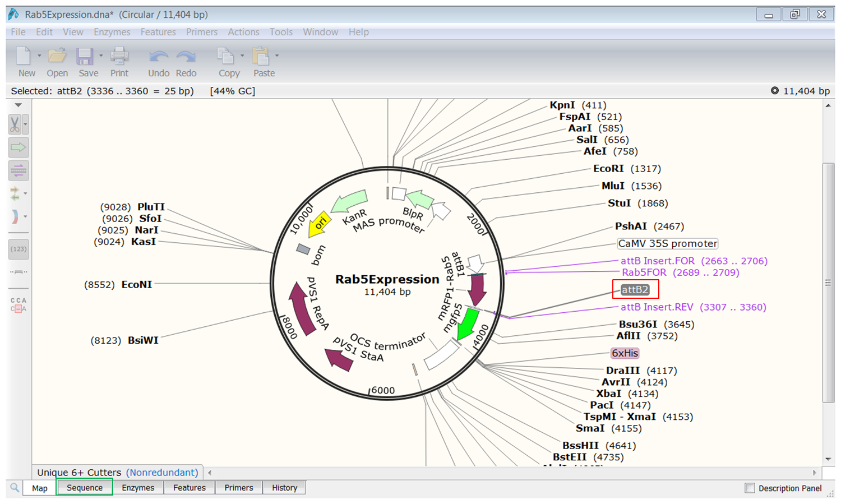Toggle the Show Enzymes scissors icon

(x=15, y=124)
